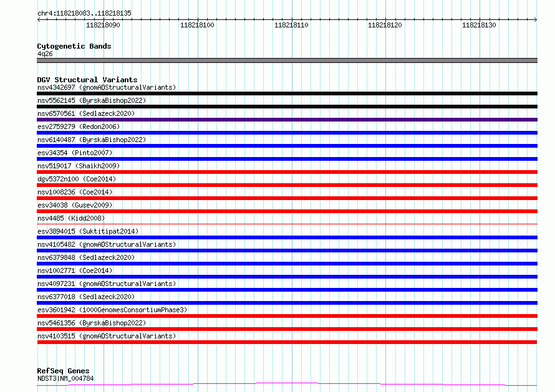Open variant nsv1002771 (Coe2014) label

point(75,270)
